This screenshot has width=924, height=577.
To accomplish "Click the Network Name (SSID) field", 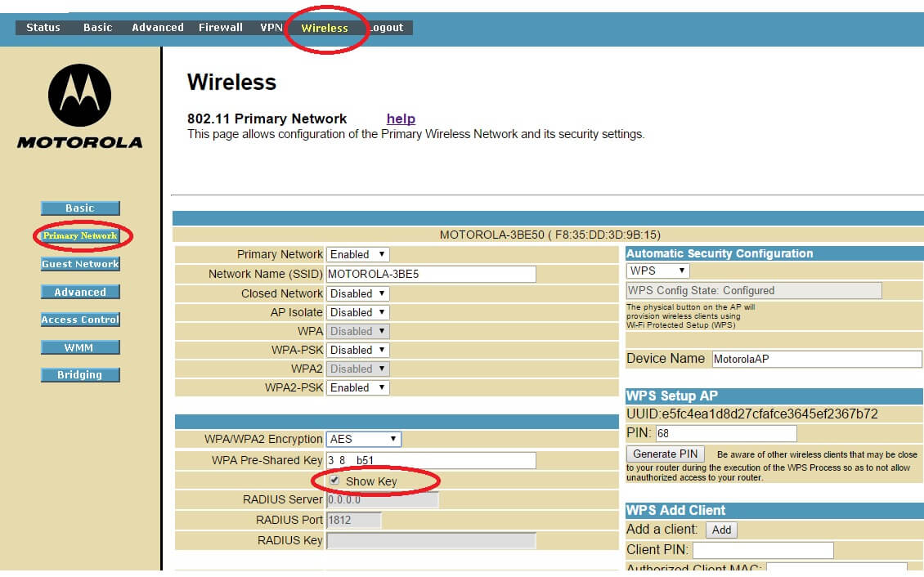I will tap(431, 274).
